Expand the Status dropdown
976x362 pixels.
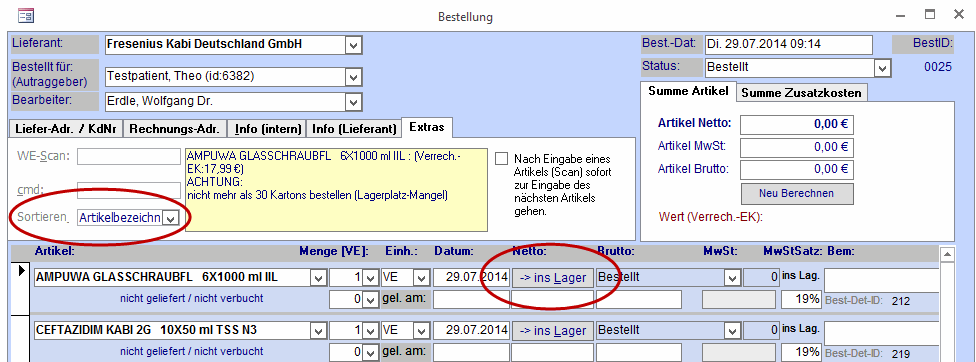pos(882,68)
